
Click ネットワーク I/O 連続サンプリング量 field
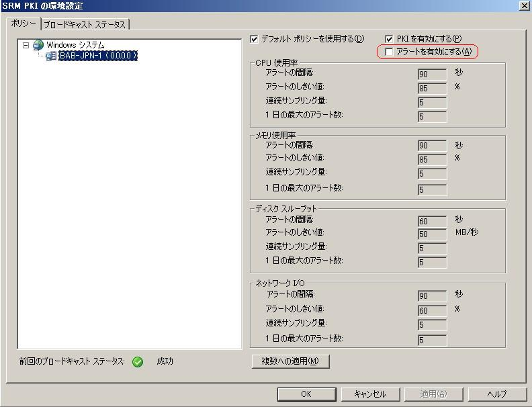tap(433, 325)
